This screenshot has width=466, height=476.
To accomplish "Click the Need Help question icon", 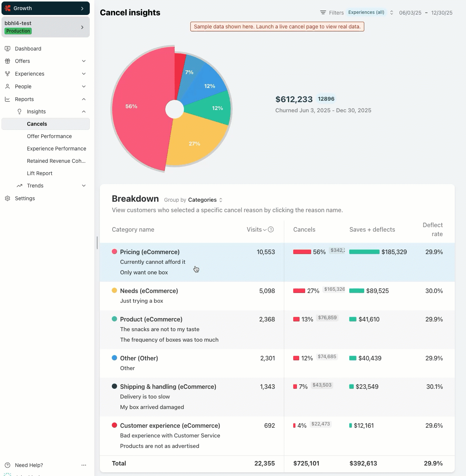I will [7, 465].
